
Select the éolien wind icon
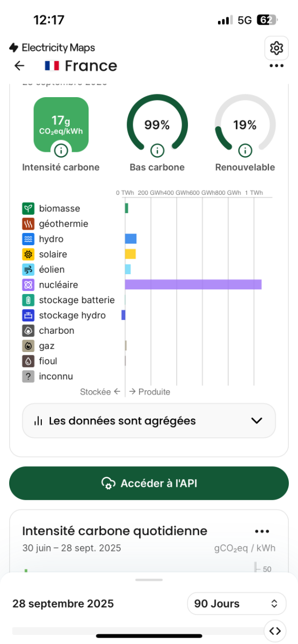pyautogui.click(x=28, y=269)
